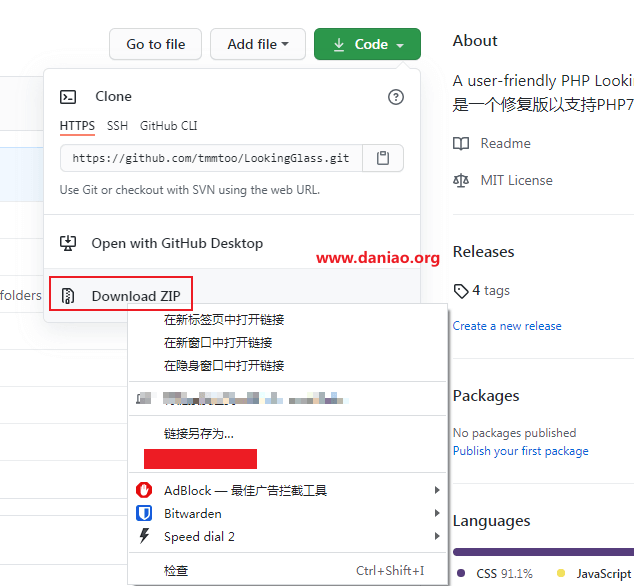Click the purple CSS color dot

[x=461, y=573]
